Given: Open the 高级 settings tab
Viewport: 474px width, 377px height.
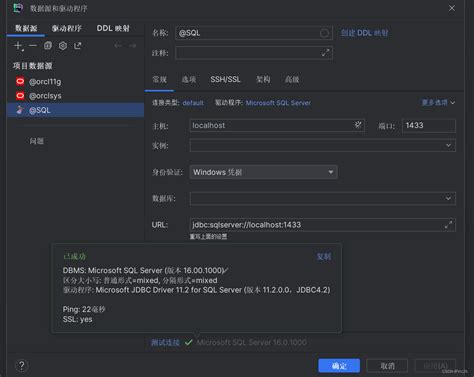Looking at the screenshot, I should coord(292,79).
